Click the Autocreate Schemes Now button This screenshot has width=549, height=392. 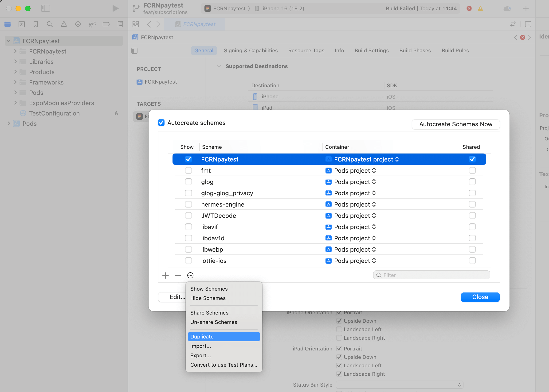click(455, 124)
